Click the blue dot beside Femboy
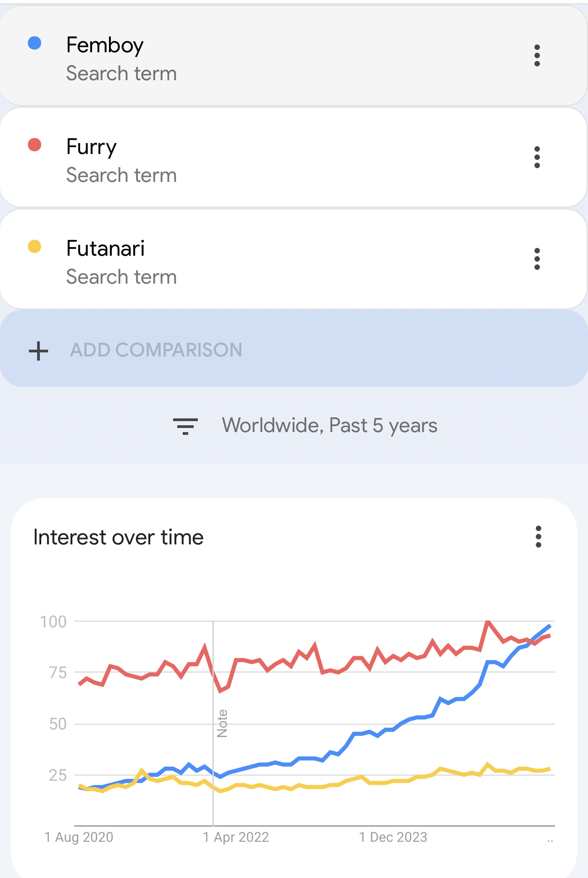The image size is (588, 878). click(35, 44)
